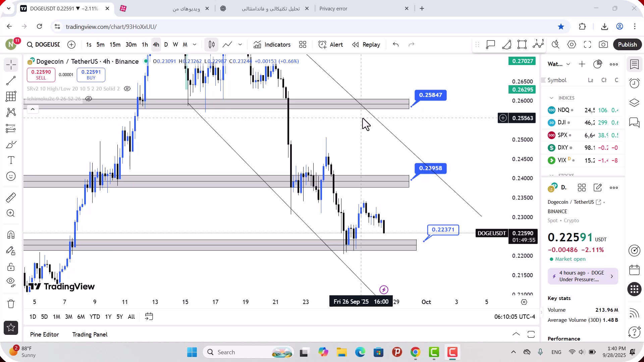The image size is (644, 362).
Task: Open chart settings hexagon icon
Action: pos(572,45)
